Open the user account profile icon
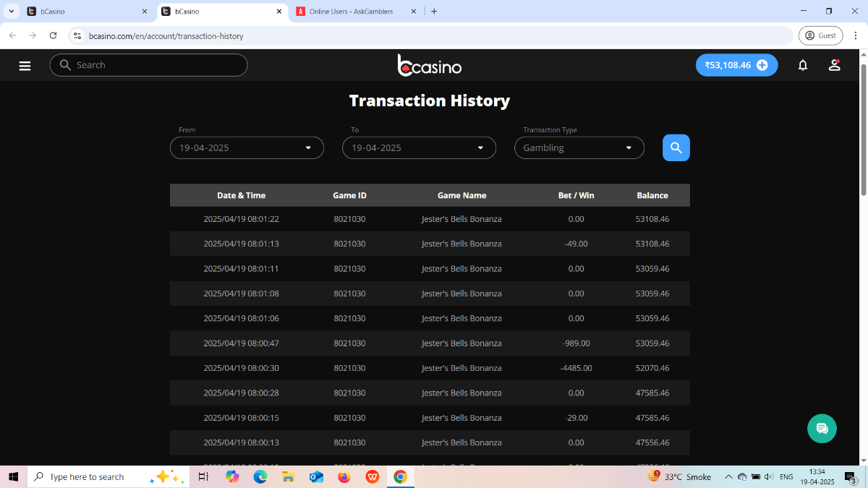 pyautogui.click(x=834, y=65)
